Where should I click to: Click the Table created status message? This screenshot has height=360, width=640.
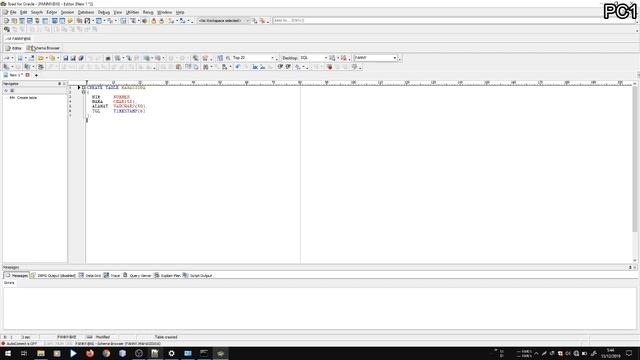pyautogui.click(x=166, y=337)
